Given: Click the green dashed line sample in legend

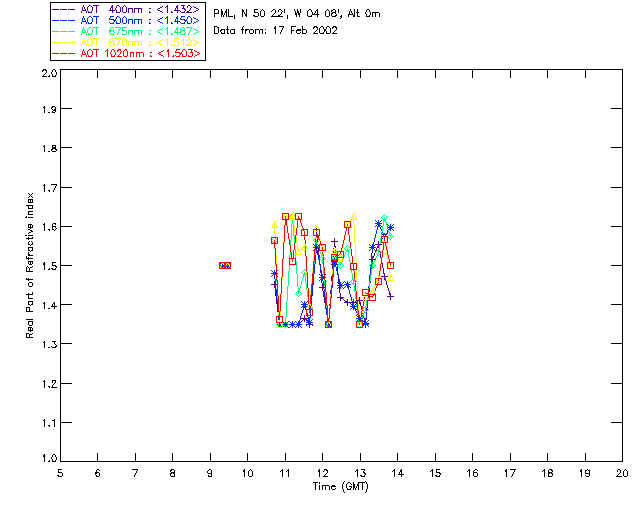Looking at the screenshot, I should (x=64, y=31).
